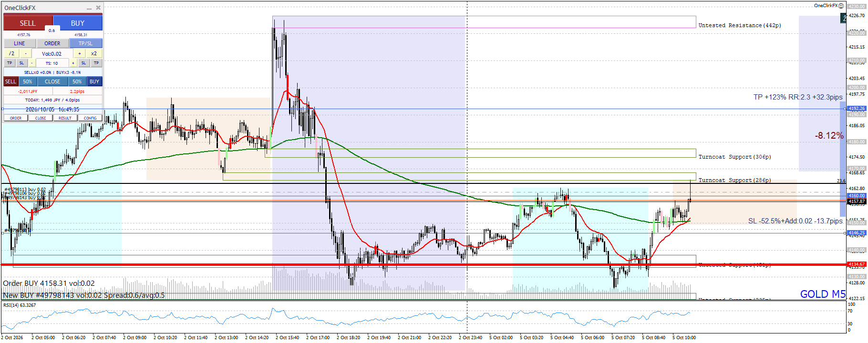Screen dimensions: 868x343
Task: Click the OneClickFX smiley face icon
Action: 841,6
